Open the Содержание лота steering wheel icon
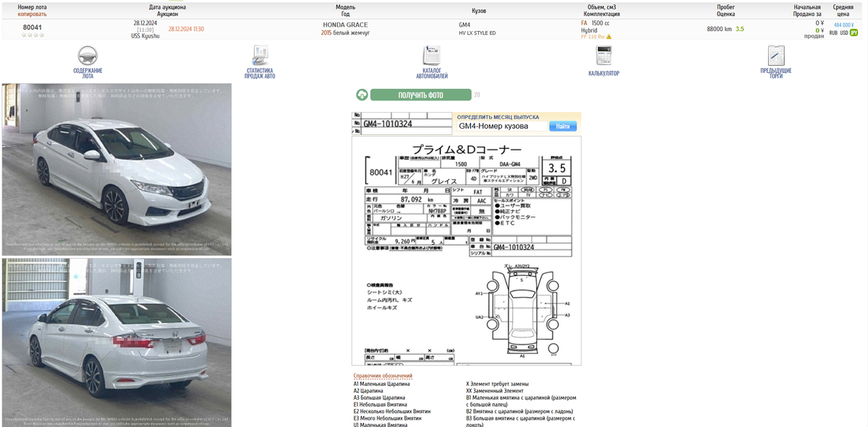 tap(88, 56)
